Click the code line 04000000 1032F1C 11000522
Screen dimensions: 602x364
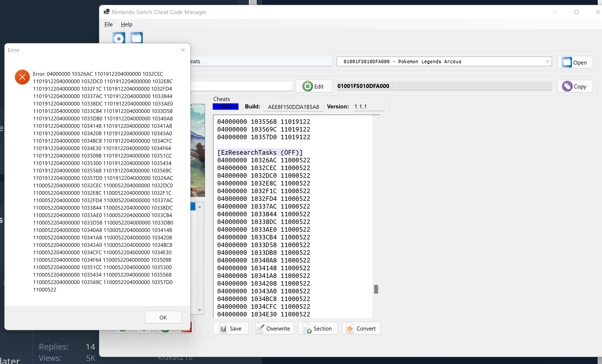[264, 191]
